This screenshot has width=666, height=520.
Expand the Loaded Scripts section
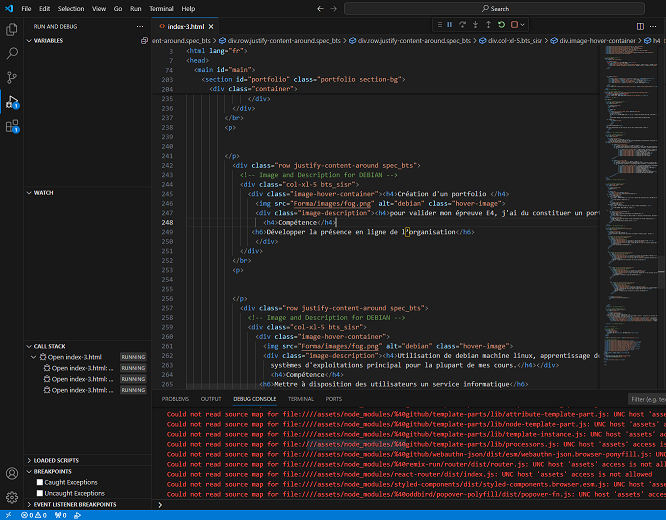54,460
